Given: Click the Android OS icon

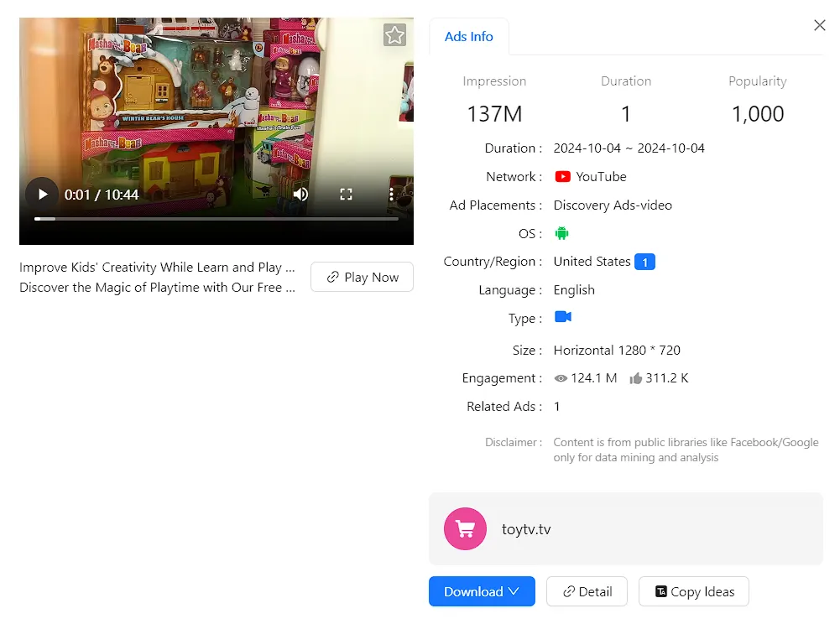Looking at the screenshot, I should pyautogui.click(x=561, y=233).
